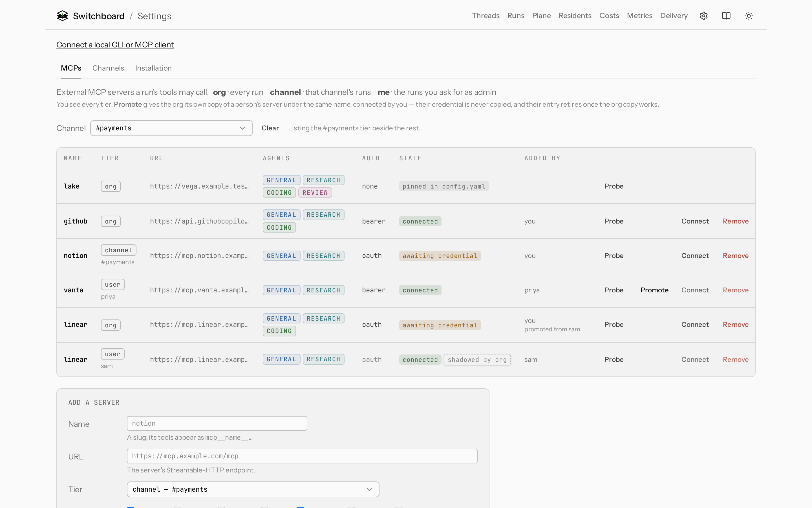Open Threads in the top navigation
This screenshot has width=812, height=508.
click(x=486, y=16)
